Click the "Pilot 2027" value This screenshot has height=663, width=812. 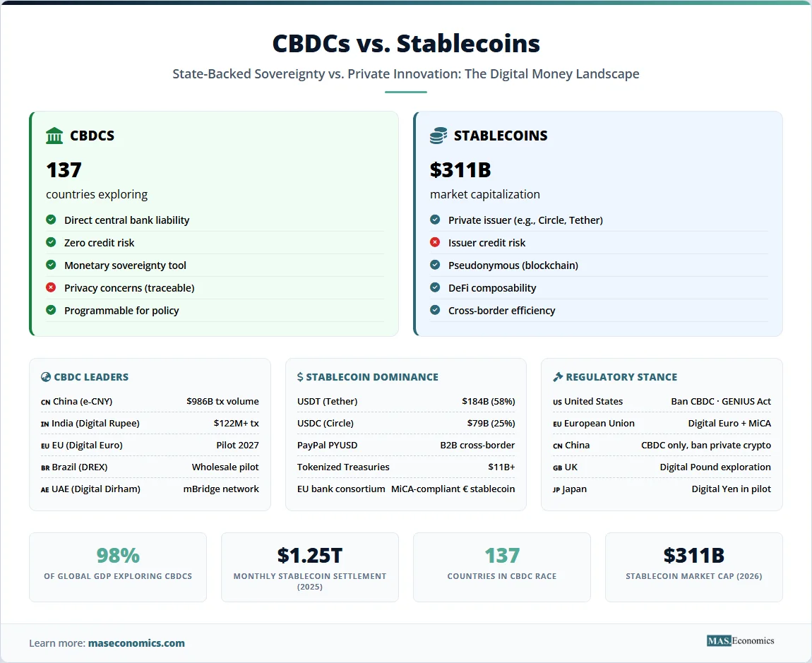pos(238,445)
